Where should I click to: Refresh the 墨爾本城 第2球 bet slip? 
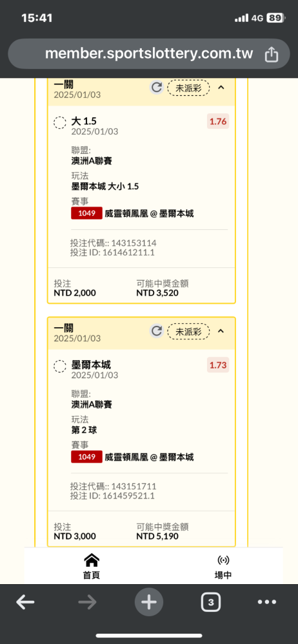(156, 331)
